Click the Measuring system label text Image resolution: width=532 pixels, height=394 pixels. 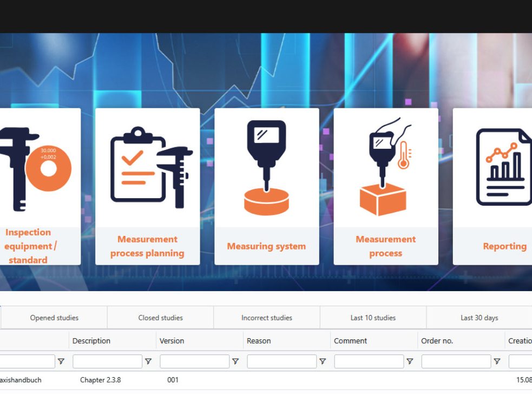click(266, 246)
